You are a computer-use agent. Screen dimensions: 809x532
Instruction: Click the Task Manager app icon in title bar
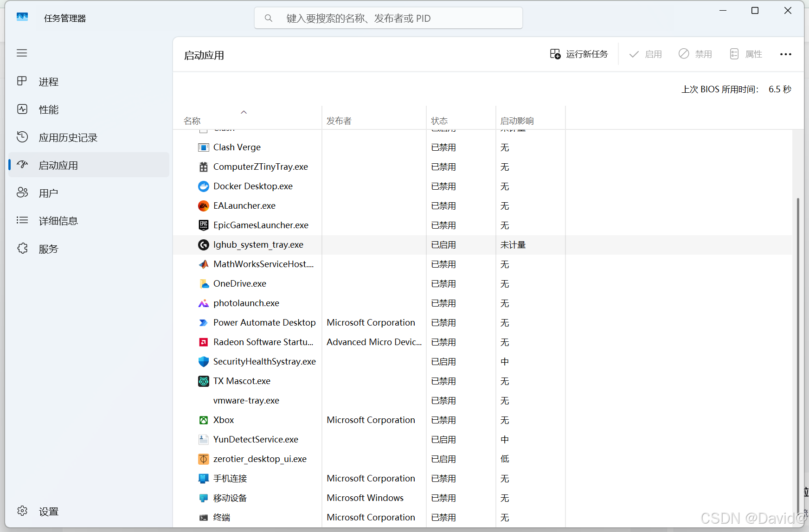tap(22, 17)
